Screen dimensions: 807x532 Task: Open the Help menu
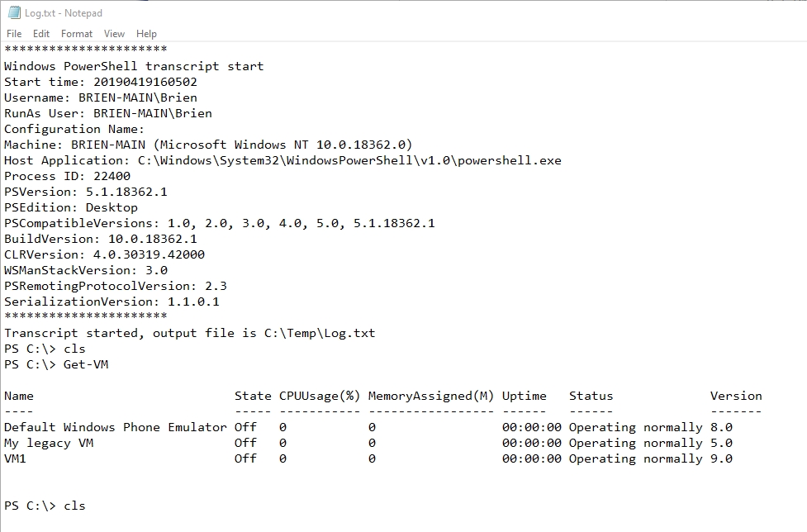pos(146,34)
